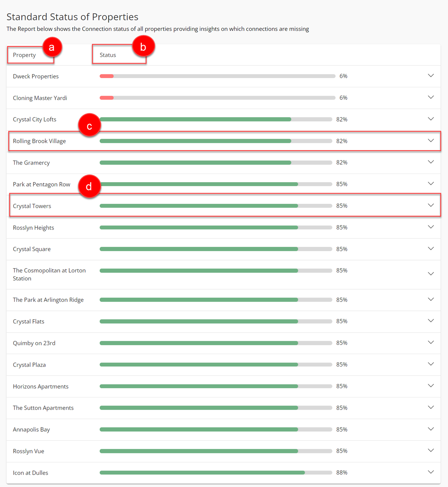The image size is (448, 487).
Task: Click the red annotation marker labeled a
Action: pyautogui.click(x=52, y=47)
